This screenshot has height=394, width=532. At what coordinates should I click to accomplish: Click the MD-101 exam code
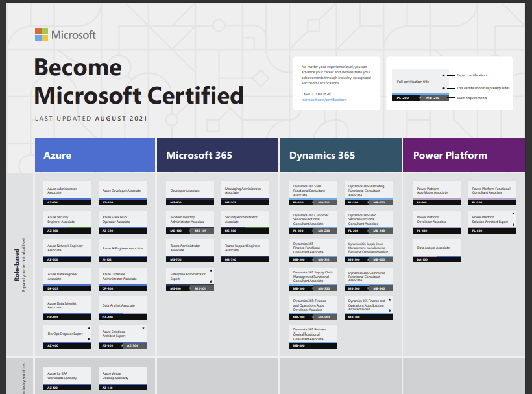202,231
